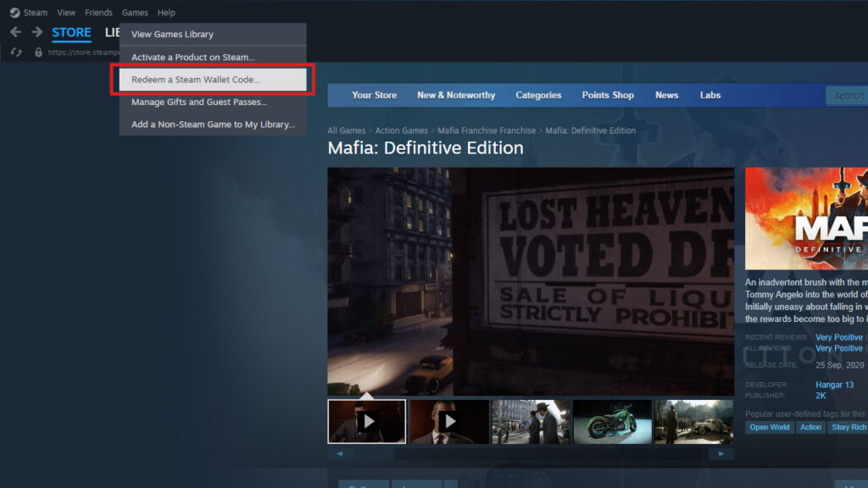This screenshot has height=488, width=868.
Task: View the motorcycle screenshot thumbnail
Action: pos(611,421)
